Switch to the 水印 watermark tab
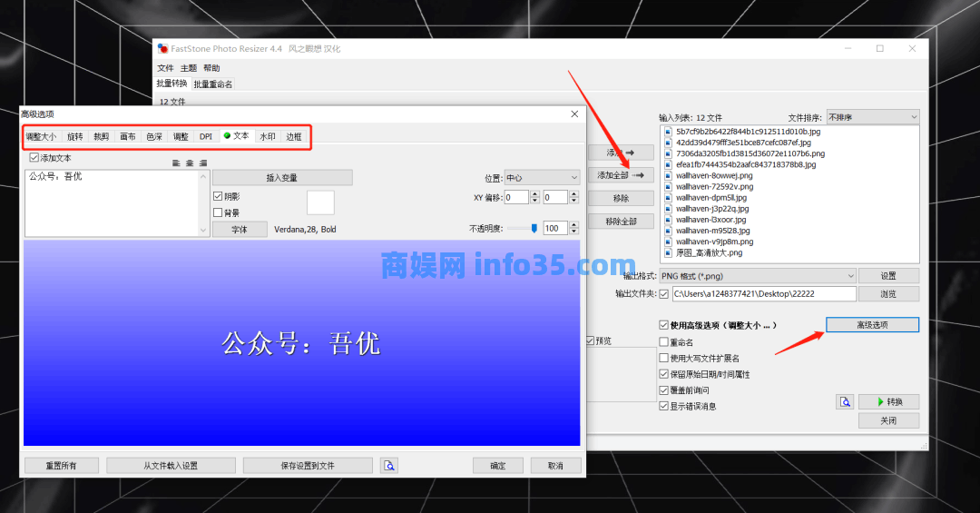The height and width of the screenshot is (513, 980). 268,136
